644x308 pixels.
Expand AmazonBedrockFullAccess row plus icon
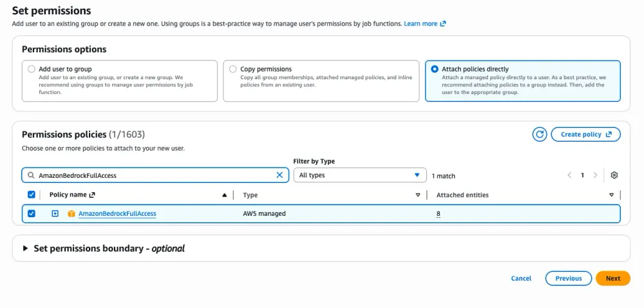click(55, 214)
